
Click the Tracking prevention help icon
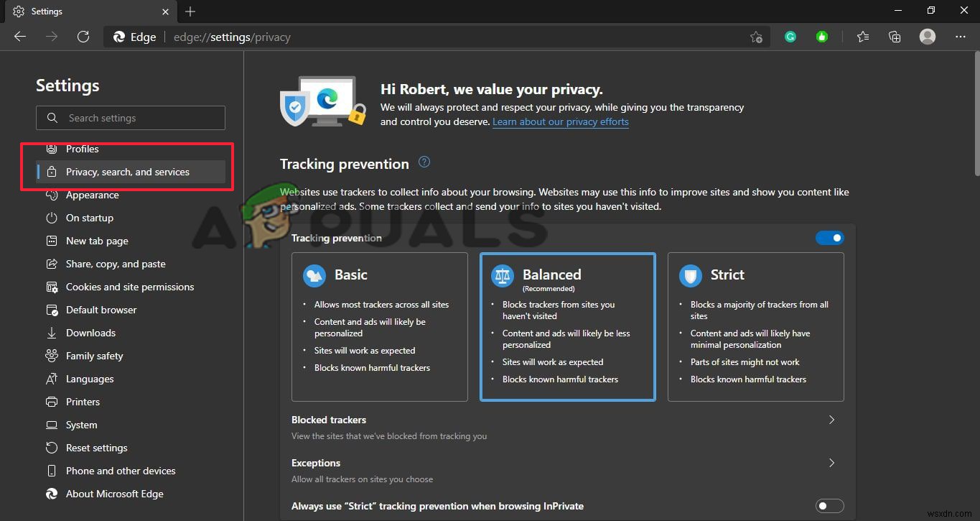pyautogui.click(x=424, y=162)
